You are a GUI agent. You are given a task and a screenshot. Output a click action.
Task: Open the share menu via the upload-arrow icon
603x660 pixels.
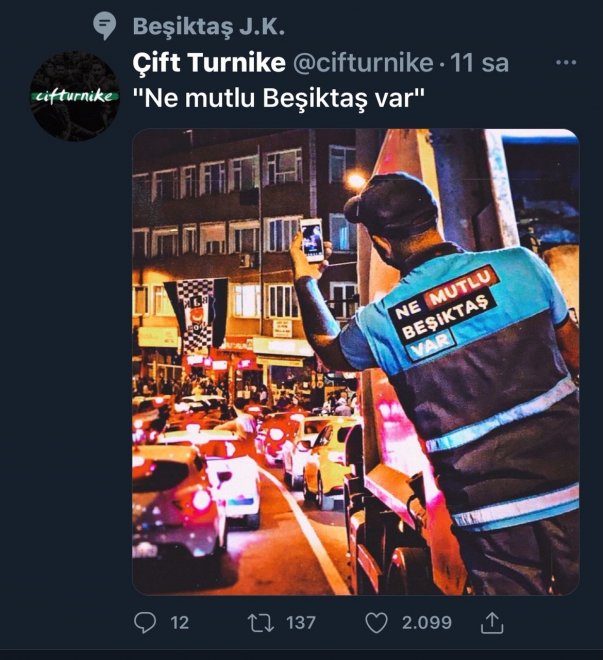click(492, 623)
